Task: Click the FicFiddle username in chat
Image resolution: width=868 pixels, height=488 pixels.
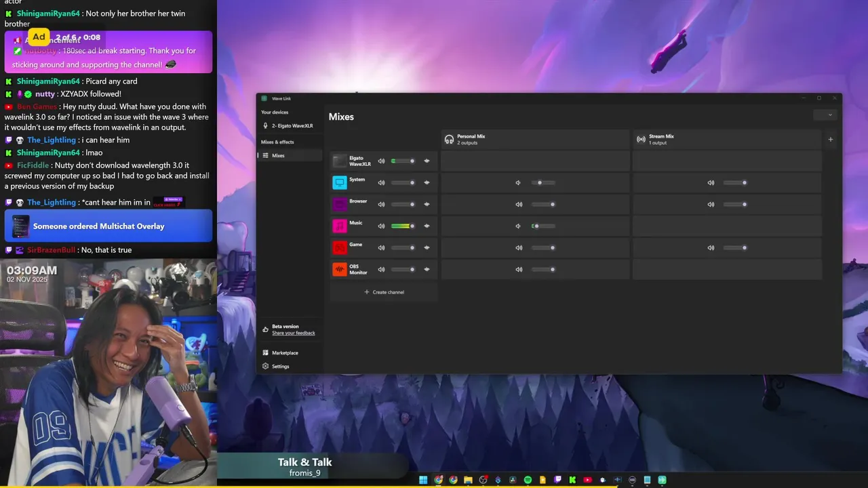Action: (33, 165)
